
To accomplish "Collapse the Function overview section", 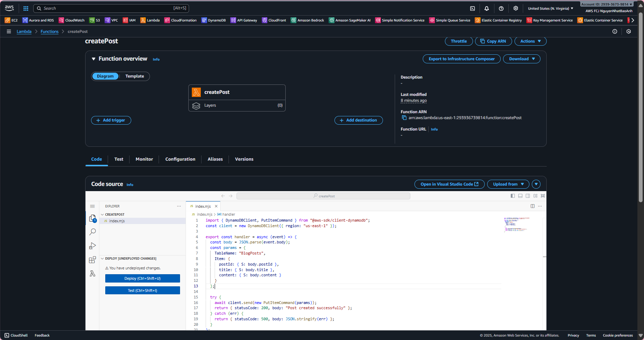I will (93, 59).
